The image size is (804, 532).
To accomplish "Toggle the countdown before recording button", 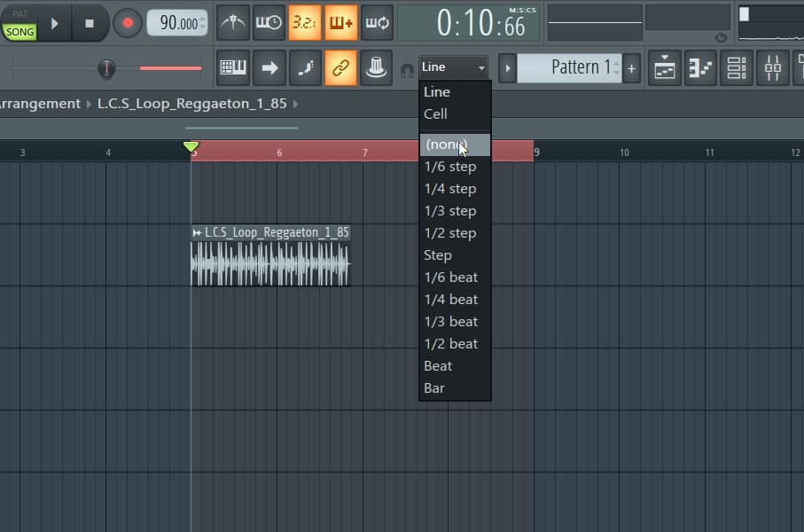I will click(305, 23).
